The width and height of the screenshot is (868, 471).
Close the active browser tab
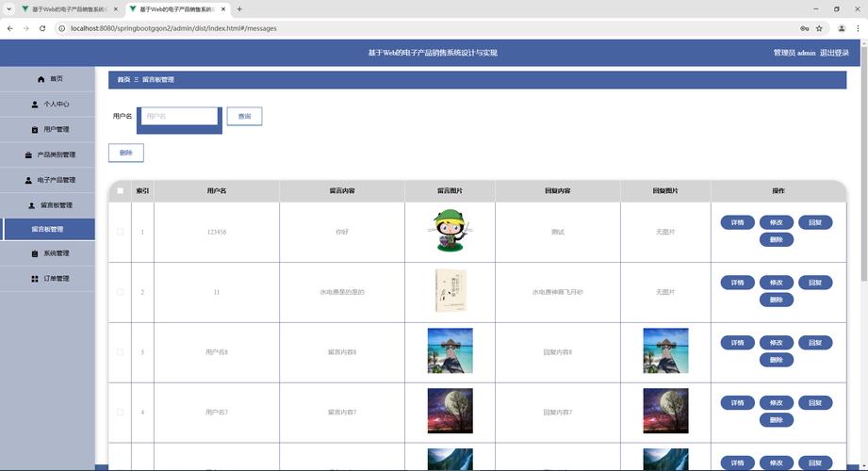coord(223,9)
